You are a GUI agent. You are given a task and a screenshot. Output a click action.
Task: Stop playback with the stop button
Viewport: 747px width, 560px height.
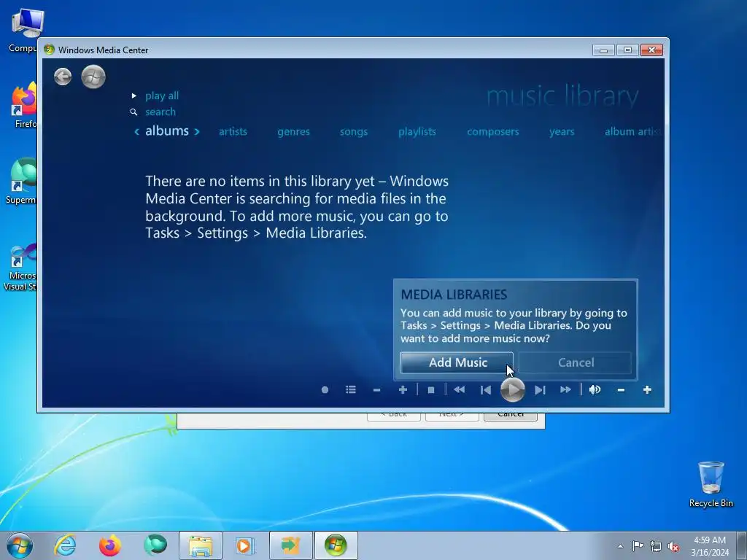click(x=431, y=390)
